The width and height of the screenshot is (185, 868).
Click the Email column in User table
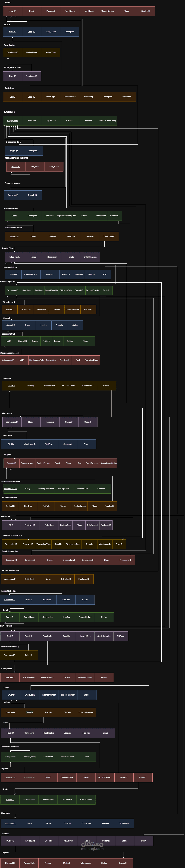pos(32,11)
